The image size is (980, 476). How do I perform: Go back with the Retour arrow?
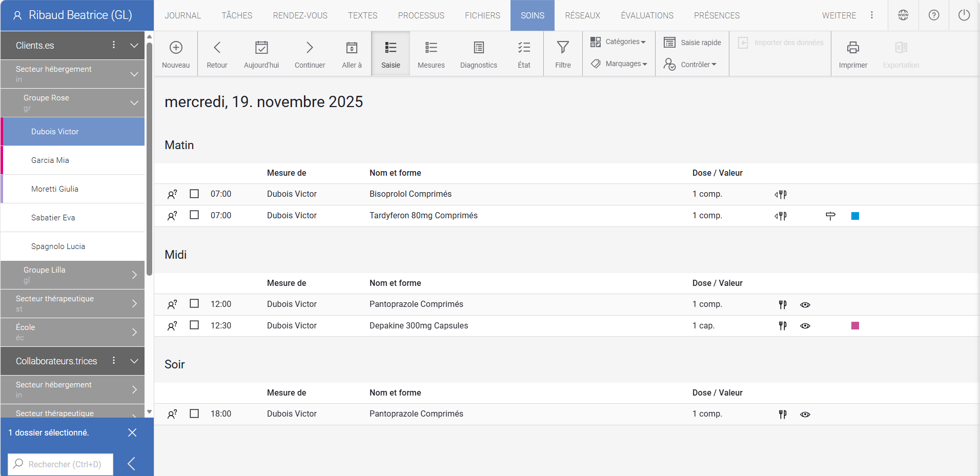[217, 48]
